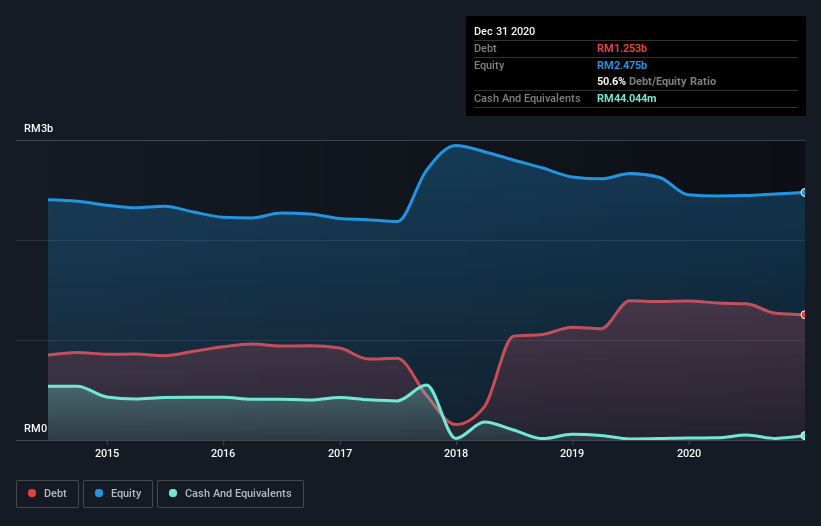This screenshot has width=821, height=526.
Task: Click the 2016 x-axis label
Action: 223,453
